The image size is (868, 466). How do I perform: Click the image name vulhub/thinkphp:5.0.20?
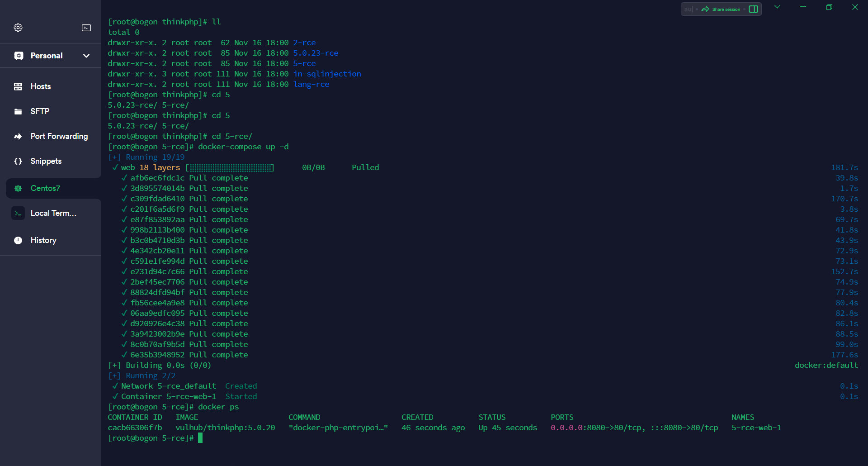(x=225, y=428)
